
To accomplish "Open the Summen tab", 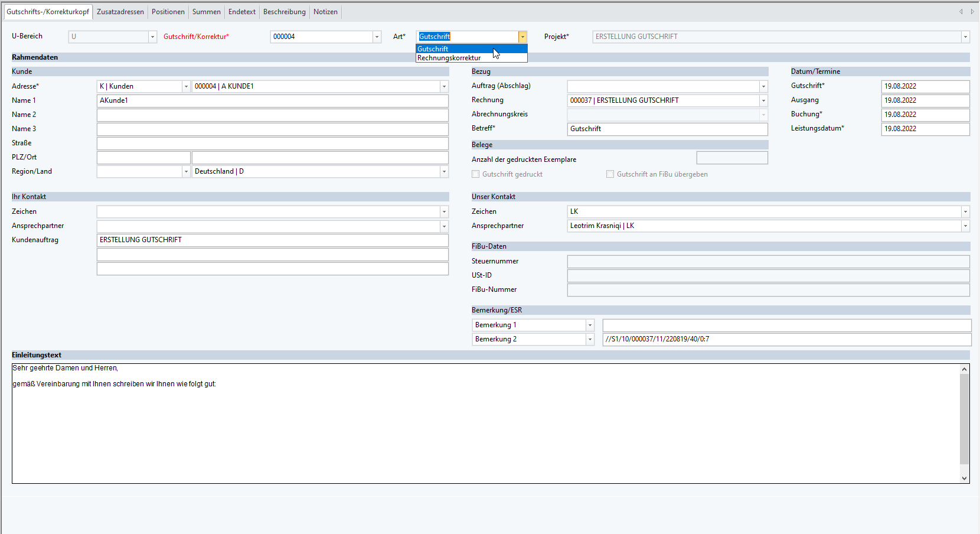I will click(x=206, y=12).
